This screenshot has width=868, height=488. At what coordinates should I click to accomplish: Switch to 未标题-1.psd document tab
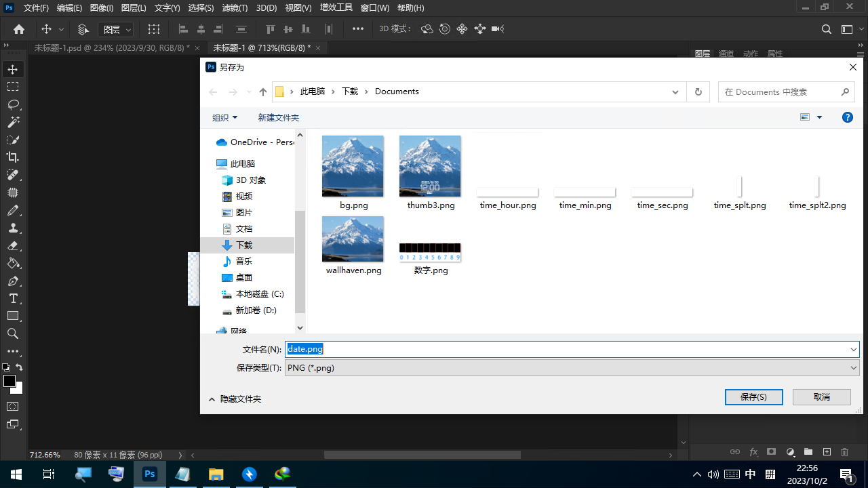[x=112, y=48]
